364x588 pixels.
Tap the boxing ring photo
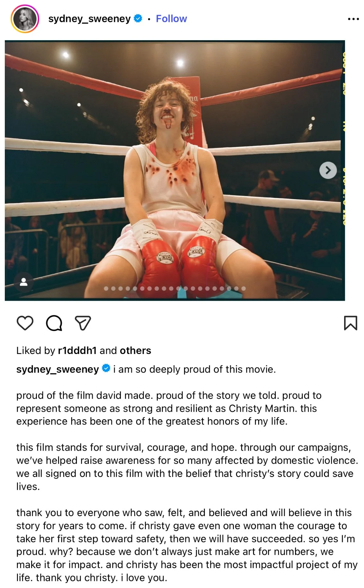coord(175,170)
